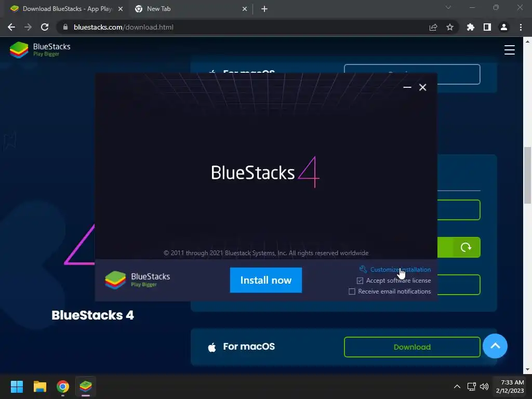Minimize the BlueStacks installer window
Screen dimensions: 532x399
coord(407,87)
